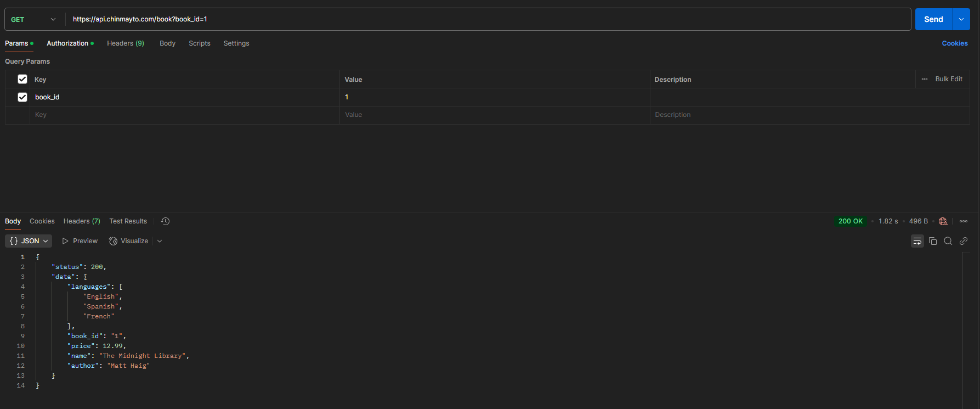Screen dimensions: 980x409
Task: Click the "price": 12.99 line
Action: pyautogui.click(x=97, y=346)
